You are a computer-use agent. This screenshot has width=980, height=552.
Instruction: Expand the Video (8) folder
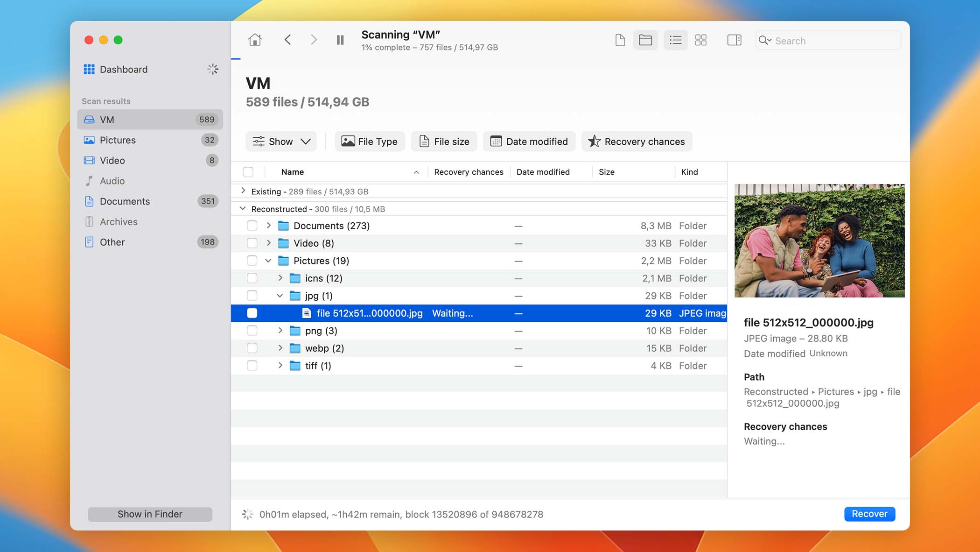[269, 243]
